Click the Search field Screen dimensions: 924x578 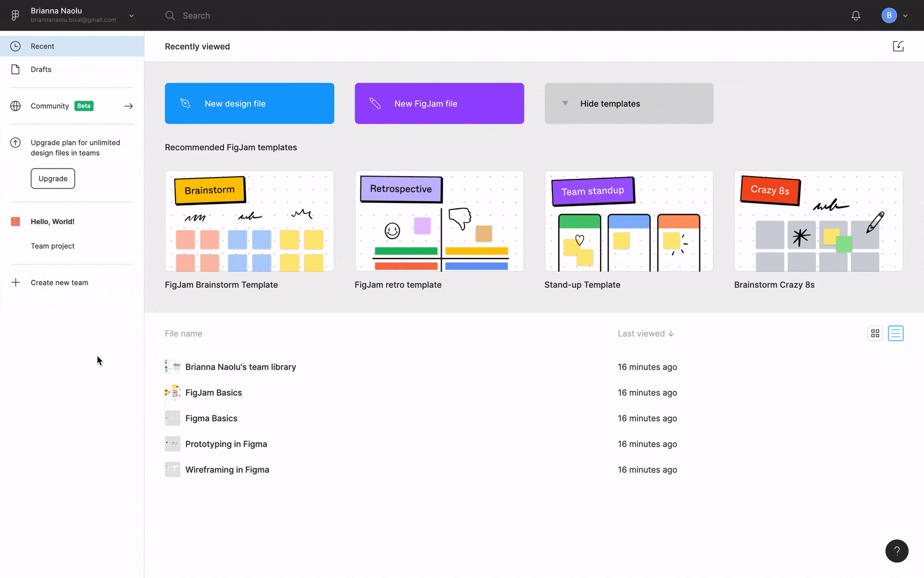[x=196, y=16]
